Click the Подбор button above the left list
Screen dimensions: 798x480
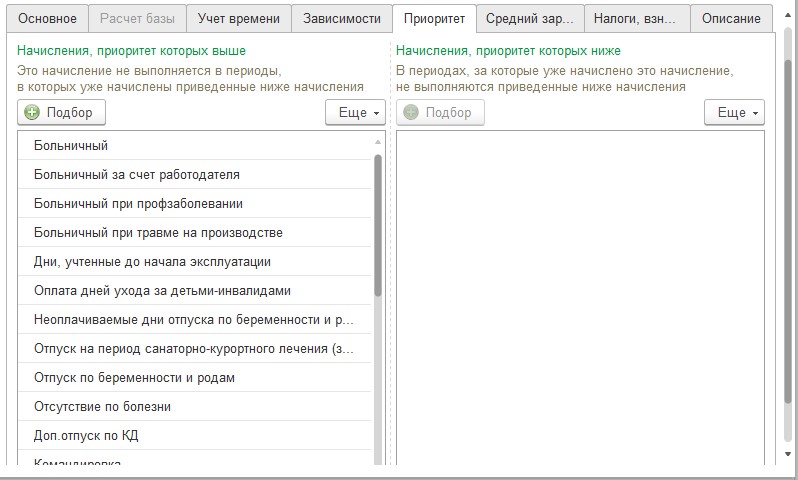(x=62, y=112)
